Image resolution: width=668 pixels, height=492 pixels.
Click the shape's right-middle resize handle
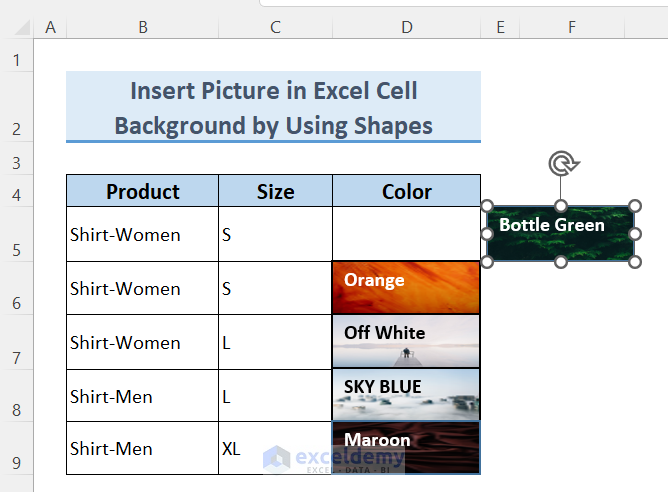[634, 233]
